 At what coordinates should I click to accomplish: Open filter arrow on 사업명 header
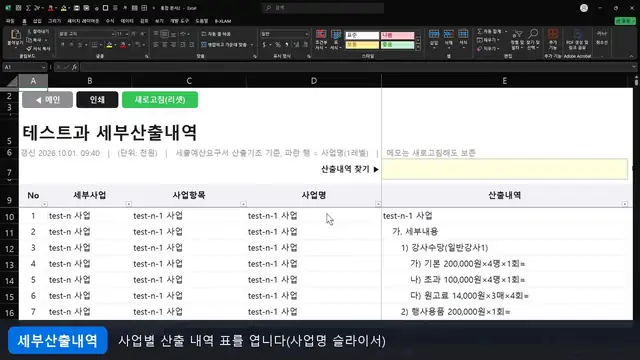tap(378, 204)
